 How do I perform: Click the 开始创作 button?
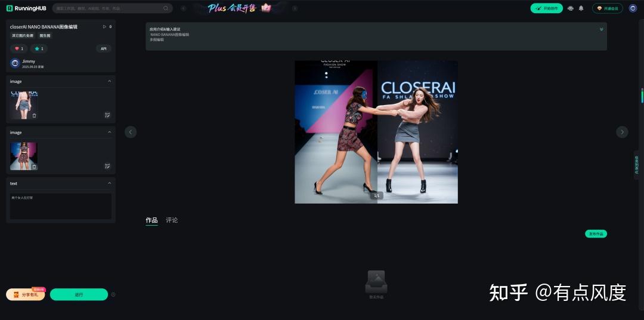coord(546,8)
